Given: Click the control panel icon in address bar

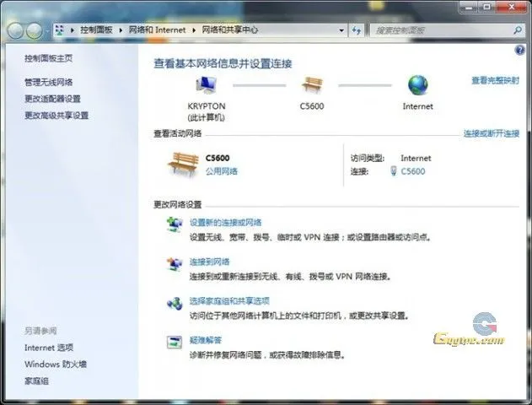Looking at the screenshot, I should 60,30.
